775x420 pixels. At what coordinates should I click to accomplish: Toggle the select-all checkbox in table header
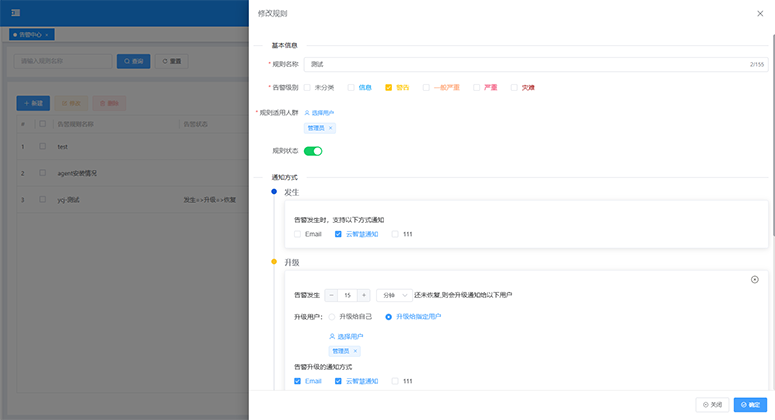(x=43, y=124)
